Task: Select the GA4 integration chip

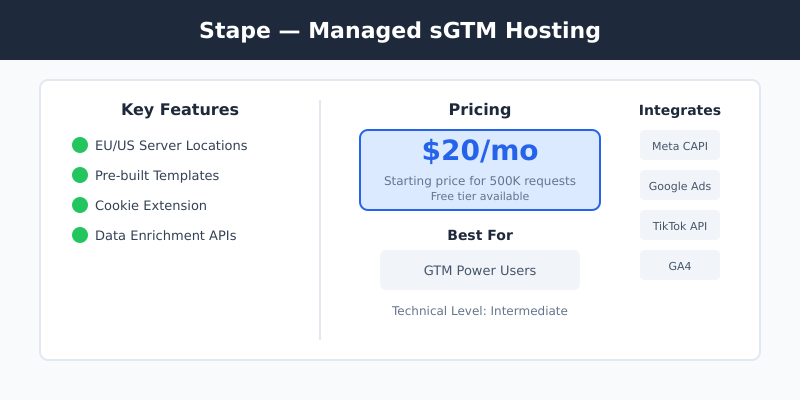Action: click(680, 265)
